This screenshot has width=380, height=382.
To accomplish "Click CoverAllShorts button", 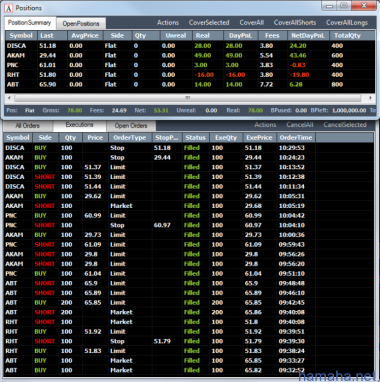I will 295,23.
